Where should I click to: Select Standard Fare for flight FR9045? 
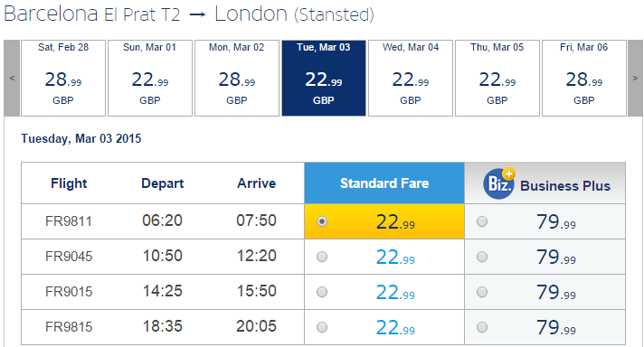coord(322,257)
